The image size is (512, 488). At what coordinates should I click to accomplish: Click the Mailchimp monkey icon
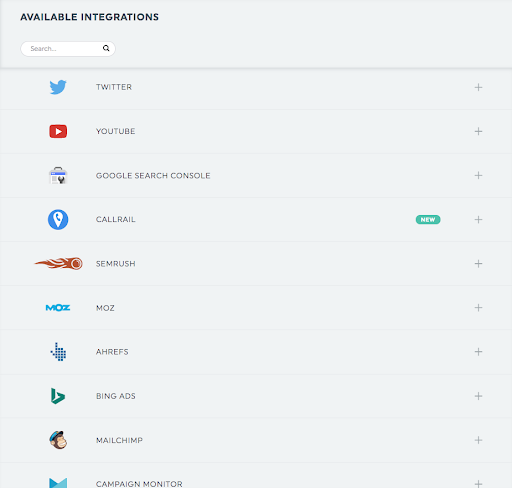coord(58,440)
